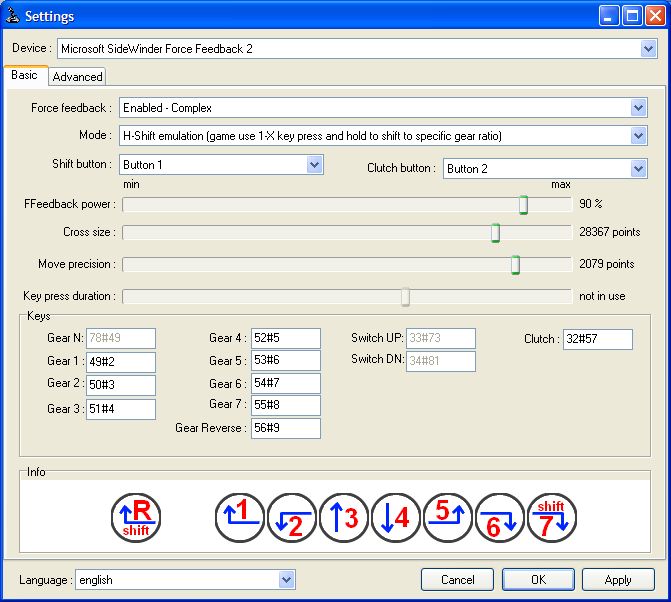Expand the Shift button dropdown
This screenshot has width=671, height=602.
tap(314, 165)
